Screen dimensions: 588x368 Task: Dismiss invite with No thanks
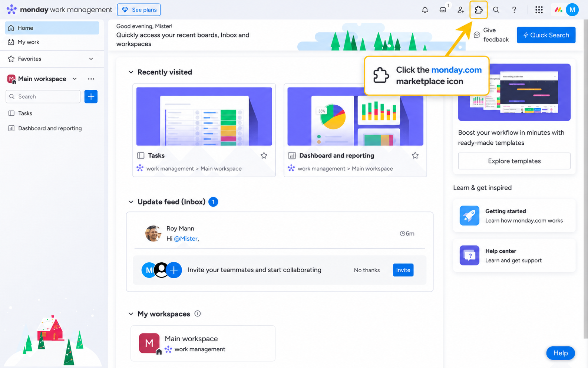point(367,270)
